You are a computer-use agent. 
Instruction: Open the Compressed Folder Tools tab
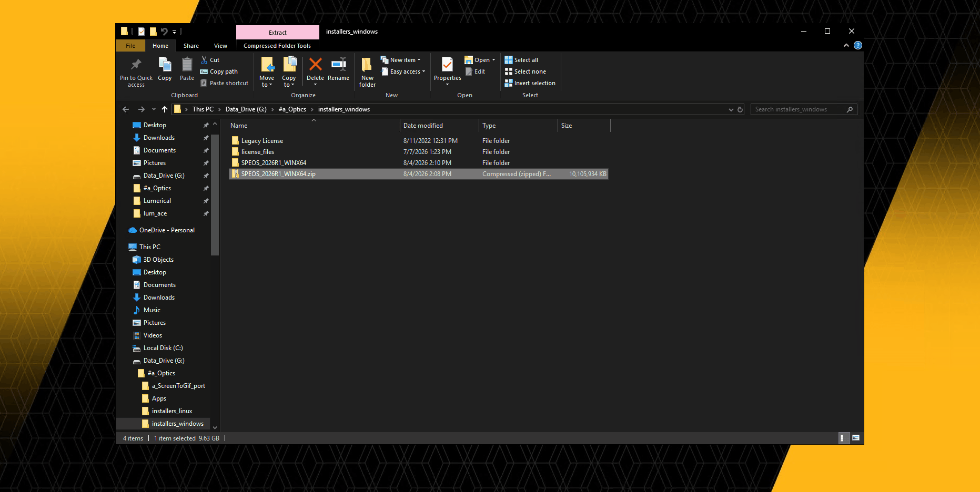click(x=277, y=46)
